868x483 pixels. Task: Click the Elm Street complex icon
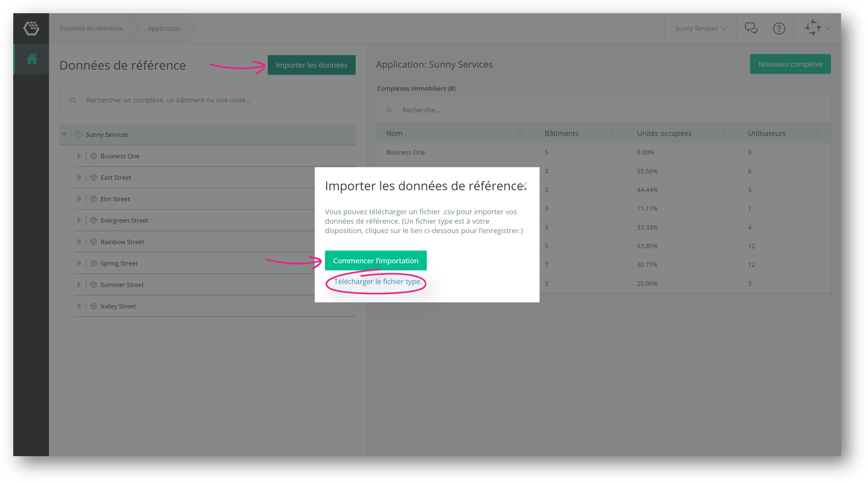[94, 199]
